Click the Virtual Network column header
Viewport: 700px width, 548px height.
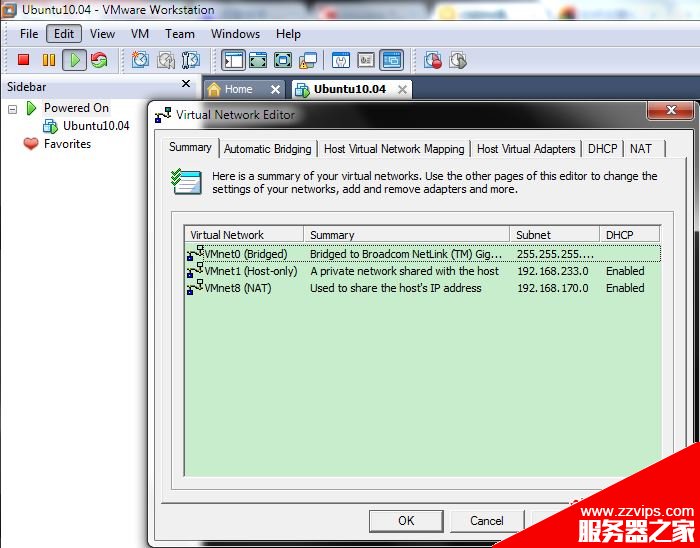coord(244,235)
